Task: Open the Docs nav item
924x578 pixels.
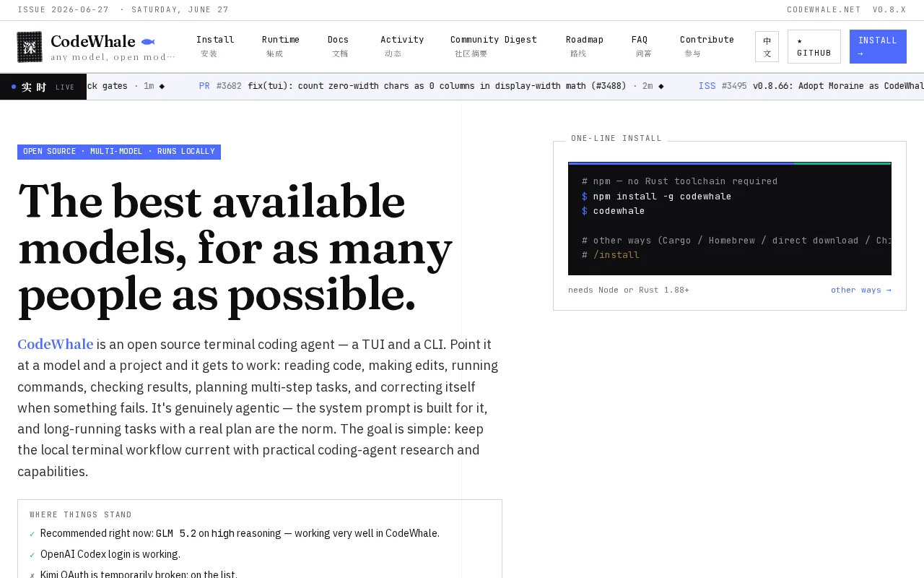Action: [x=338, y=46]
